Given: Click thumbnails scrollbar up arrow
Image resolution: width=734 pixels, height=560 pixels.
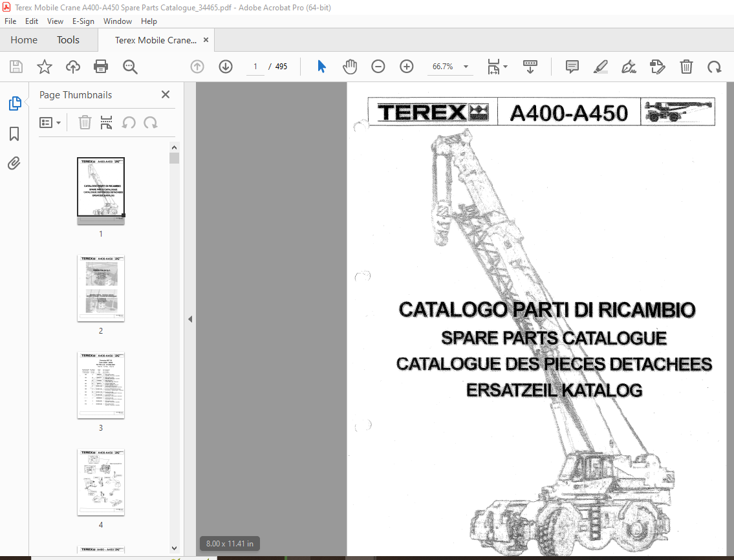Looking at the screenshot, I should pyautogui.click(x=174, y=147).
